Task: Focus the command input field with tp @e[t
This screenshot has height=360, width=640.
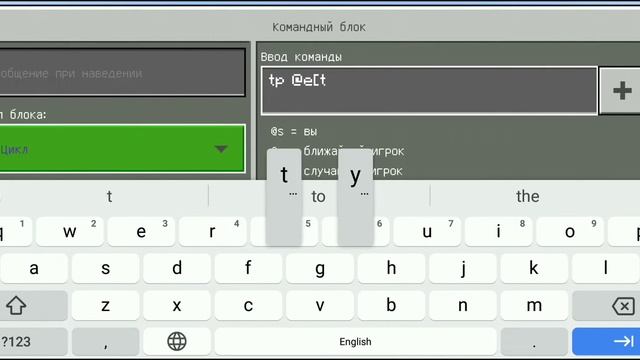Action: 429,91
